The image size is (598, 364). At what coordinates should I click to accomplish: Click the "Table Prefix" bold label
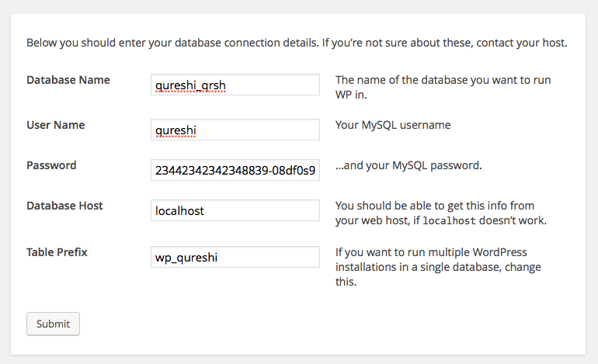coord(57,252)
